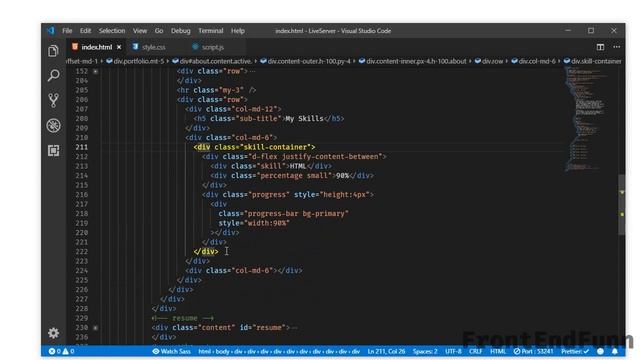Open the Terminal menu
Viewport: 640px width, 360px height.
coord(211,31)
